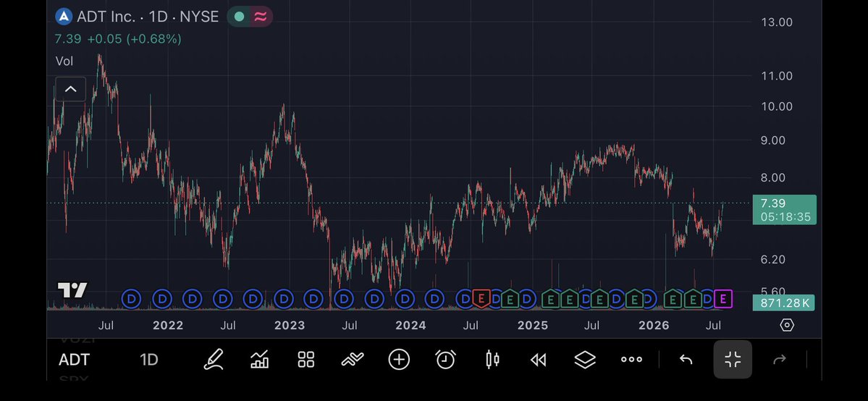The height and width of the screenshot is (401, 868).
Task: Start bar replay with the rewind icon
Action: 538,360
